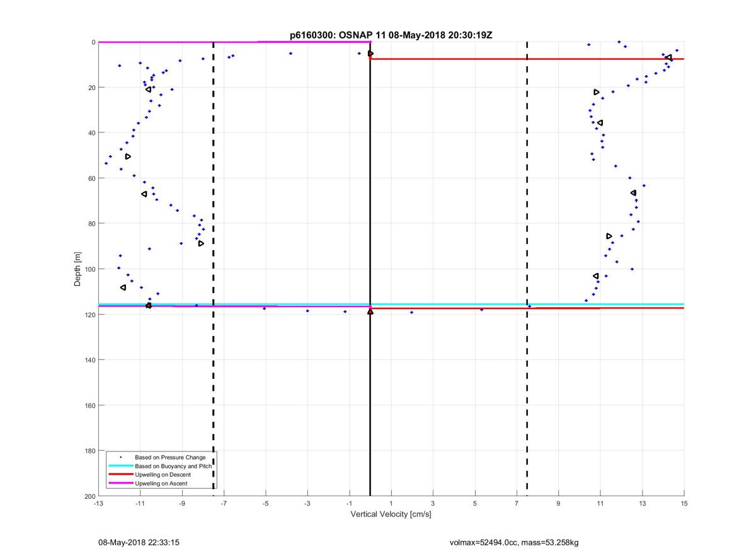756x558 pixels.
Task: Click the depth tick label '140'
Action: coord(89,360)
